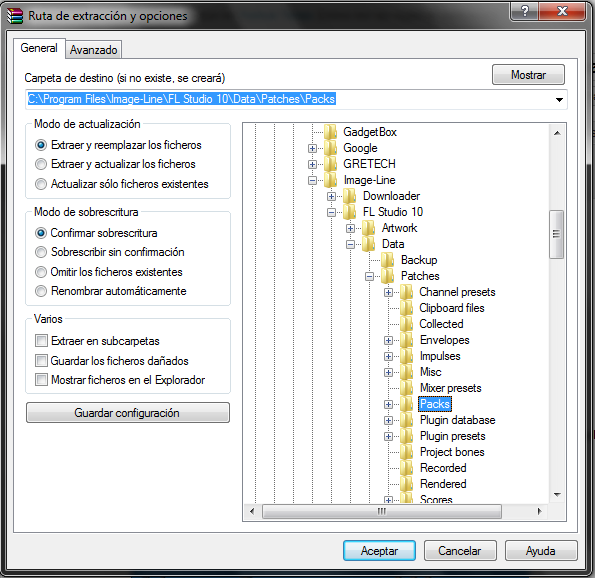Check Mostrar ficheros en el Explorador

41,380
